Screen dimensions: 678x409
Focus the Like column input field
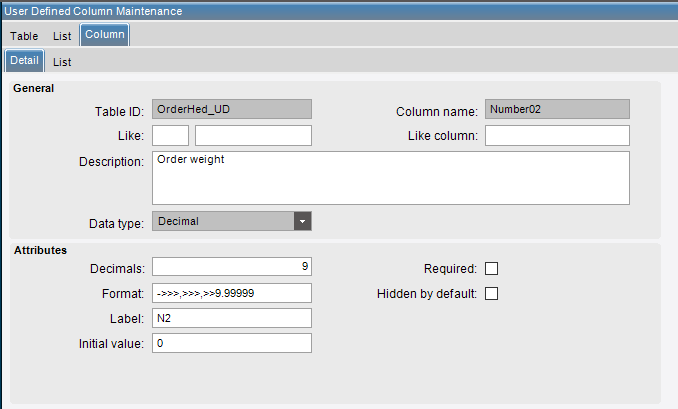(x=557, y=135)
